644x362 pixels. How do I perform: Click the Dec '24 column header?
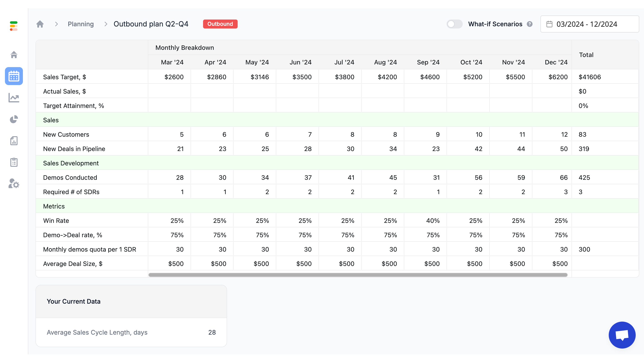556,62
